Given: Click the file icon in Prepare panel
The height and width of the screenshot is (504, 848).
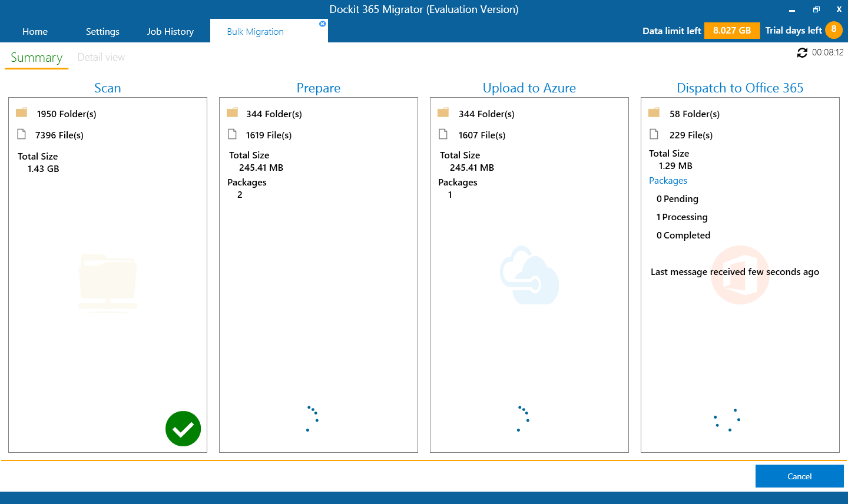Looking at the screenshot, I should tap(233, 134).
